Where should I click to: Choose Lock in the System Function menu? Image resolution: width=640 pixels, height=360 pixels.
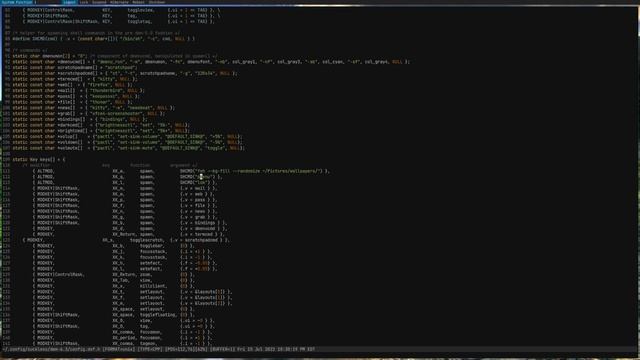click(84, 2)
